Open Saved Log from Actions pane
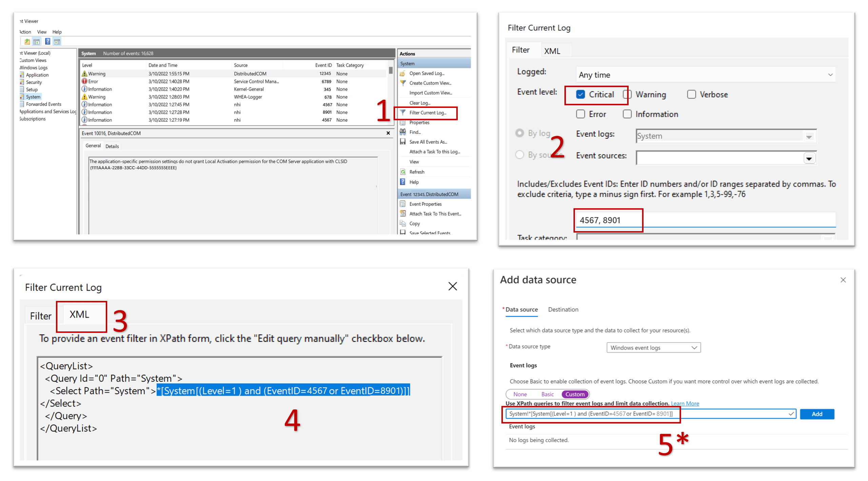Screen dimensions: 868x481 click(x=426, y=73)
